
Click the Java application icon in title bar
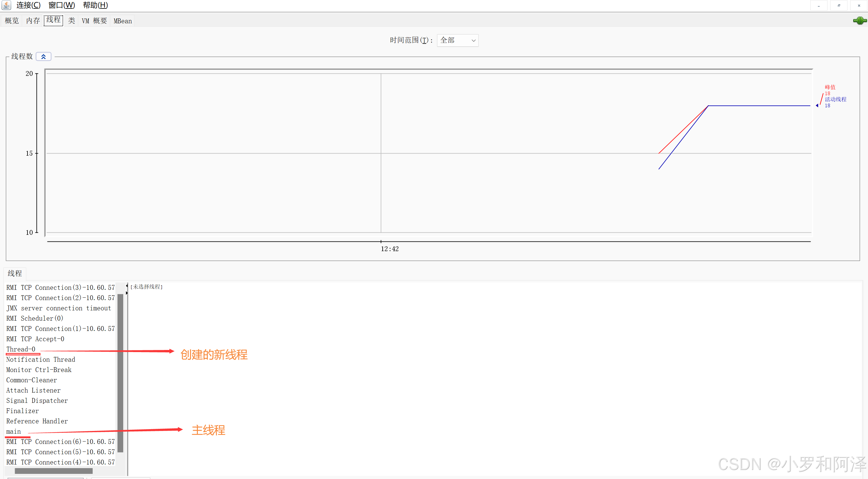[6, 5]
